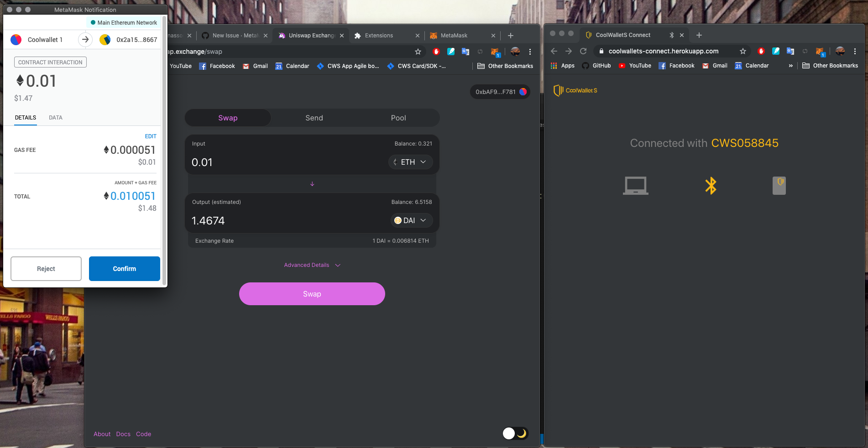Click the CONTRACT INTERACTION label
868x448 pixels.
pos(50,62)
